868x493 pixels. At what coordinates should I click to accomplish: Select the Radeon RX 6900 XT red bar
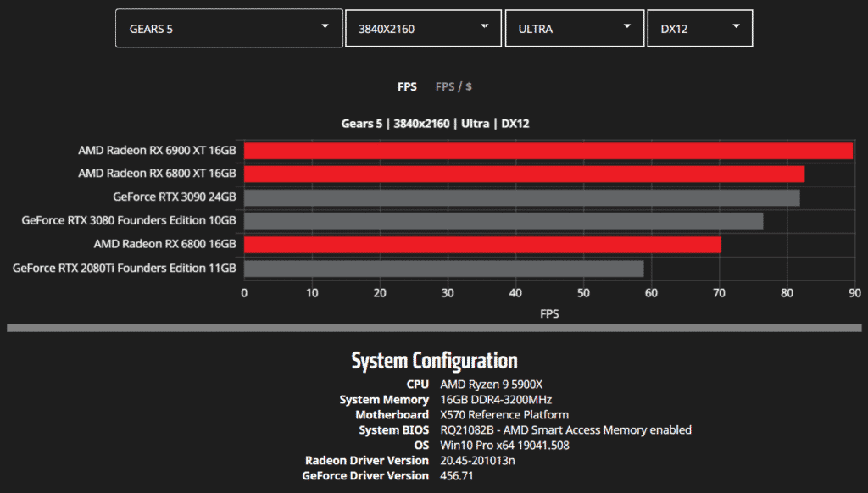tap(548, 151)
